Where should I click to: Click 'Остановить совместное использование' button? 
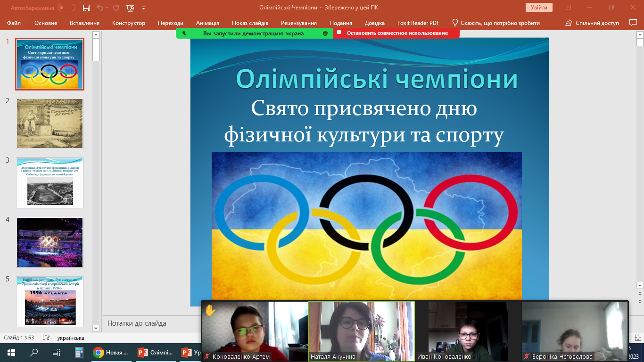[x=397, y=33]
